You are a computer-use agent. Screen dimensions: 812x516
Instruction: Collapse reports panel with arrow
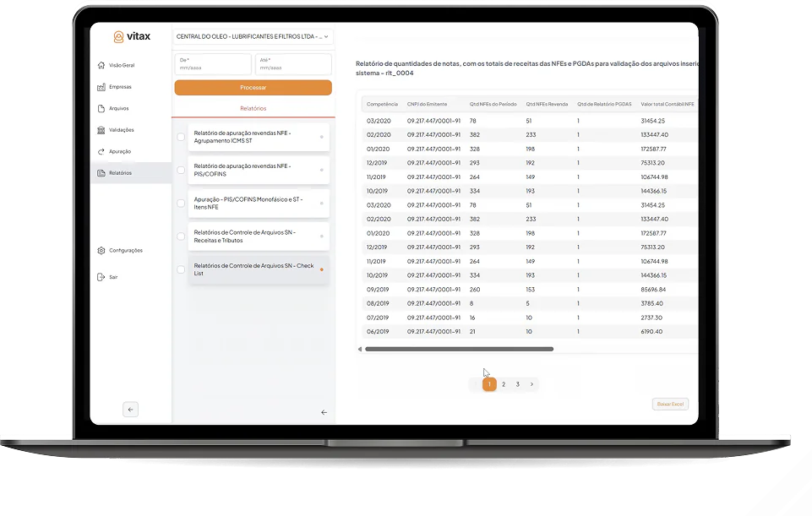[x=324, y=412]
